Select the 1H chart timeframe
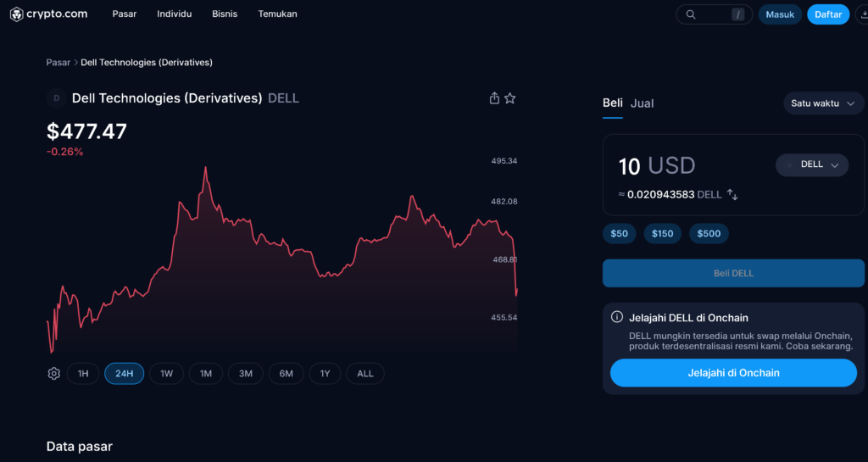This screenshot has height=462, width=868. 83,374
